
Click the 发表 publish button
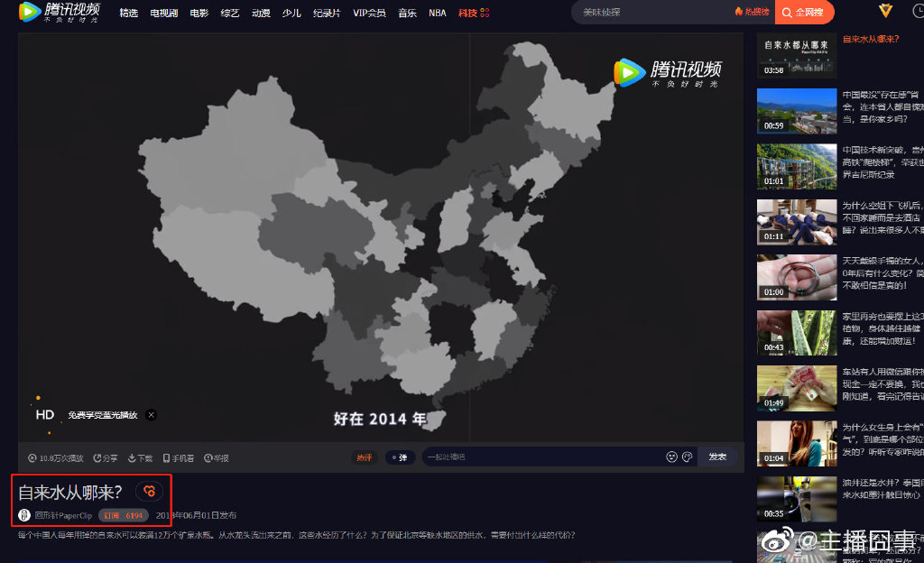(717, 457)
